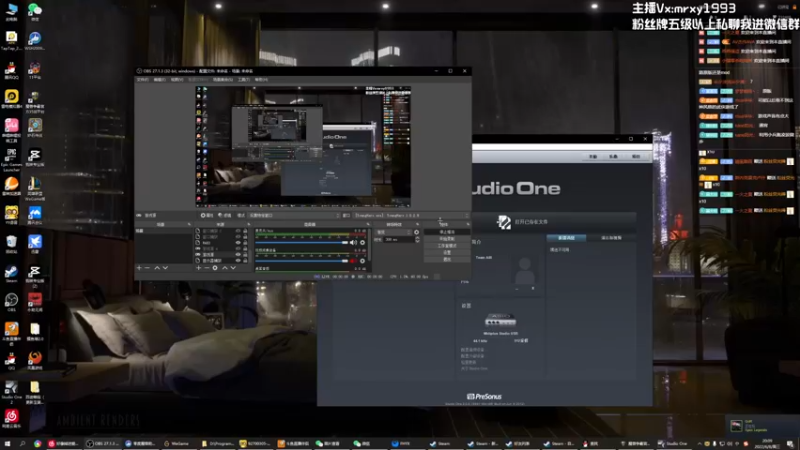The image size is (800, 450).
Task: Add a new scene with plus icon
Action: pos(139,267)
